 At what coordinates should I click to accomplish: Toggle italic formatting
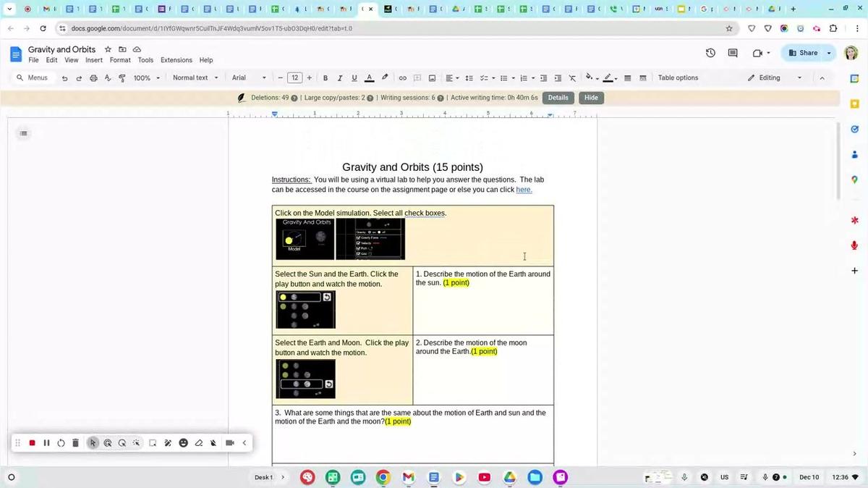tap(340, 78)
